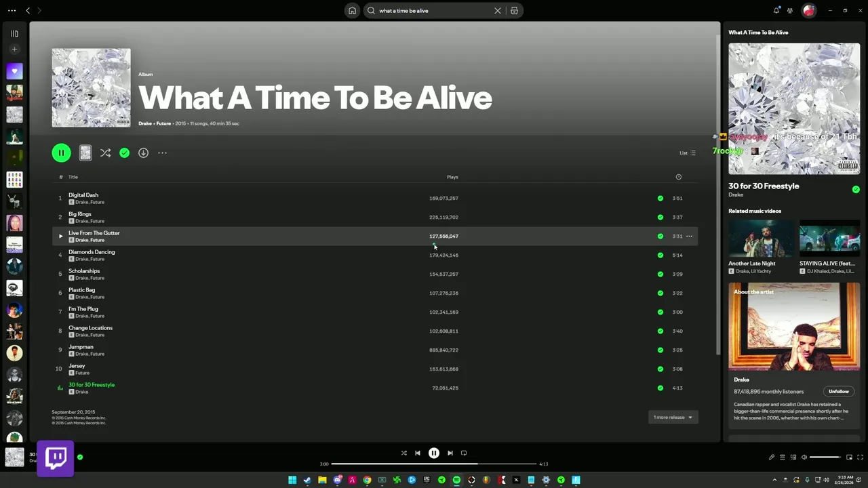
Task: Adjust the volume slider
Action: pos(825,457)
